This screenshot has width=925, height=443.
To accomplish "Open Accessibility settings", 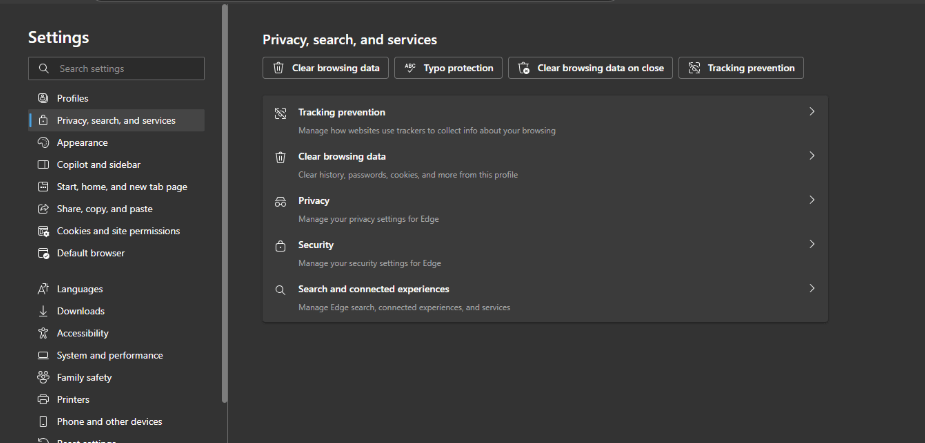I will (x=116, y=333).
